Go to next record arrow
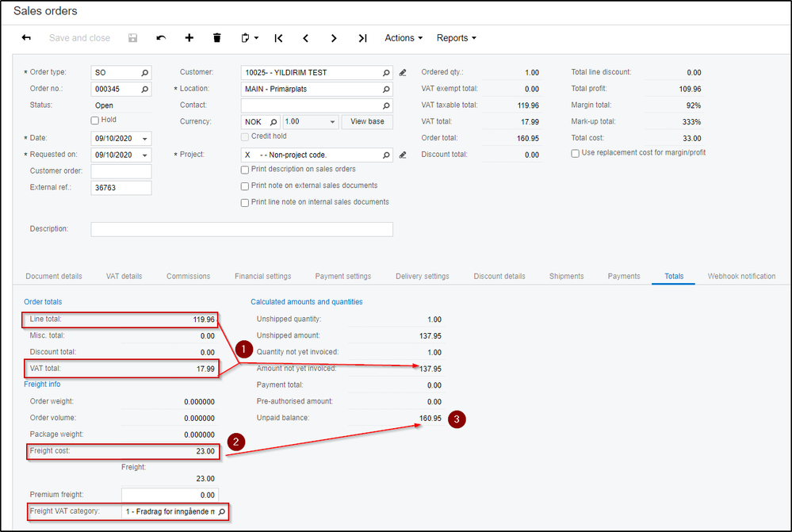The image size is (792, 532). [333, 38]
